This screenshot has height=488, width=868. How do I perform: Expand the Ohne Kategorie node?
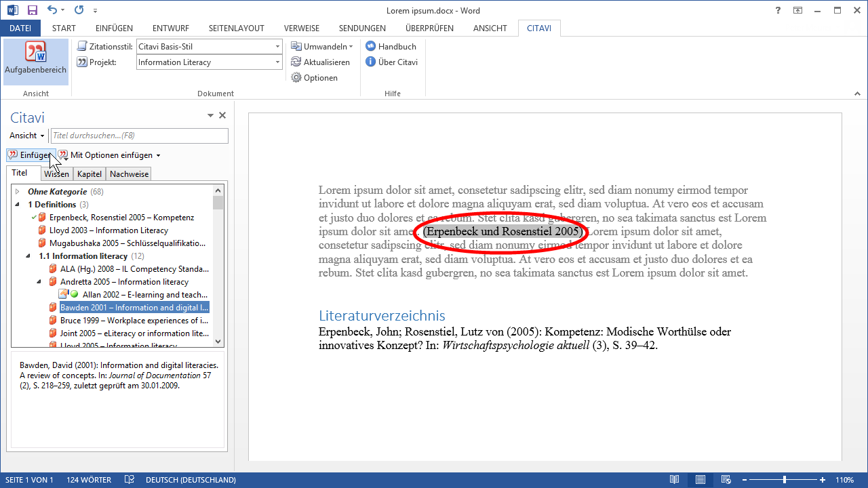point(18,192)
